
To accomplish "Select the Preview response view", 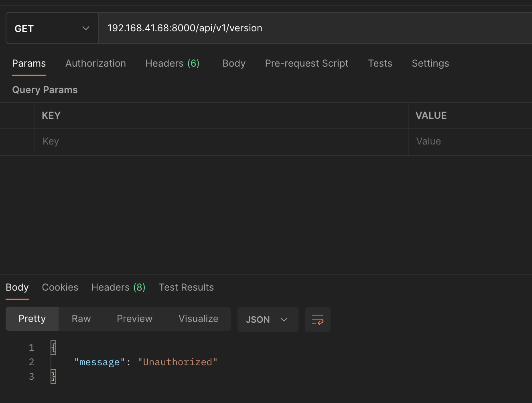I will point(134,319).
